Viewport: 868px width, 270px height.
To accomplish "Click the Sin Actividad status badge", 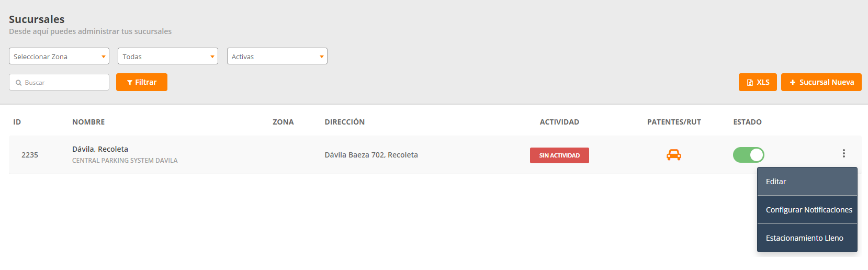I will (x=559, y=155).
